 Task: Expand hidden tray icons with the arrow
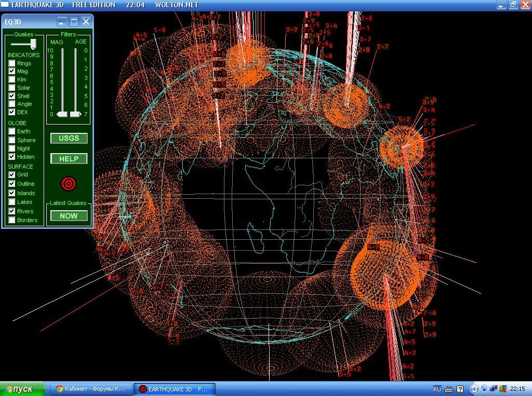coord(474,389)
